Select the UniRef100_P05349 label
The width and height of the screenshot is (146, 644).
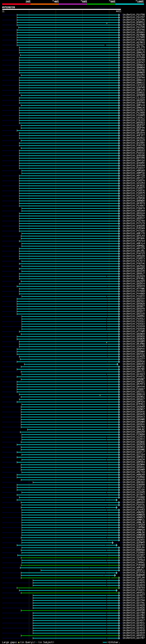point(134,228)
